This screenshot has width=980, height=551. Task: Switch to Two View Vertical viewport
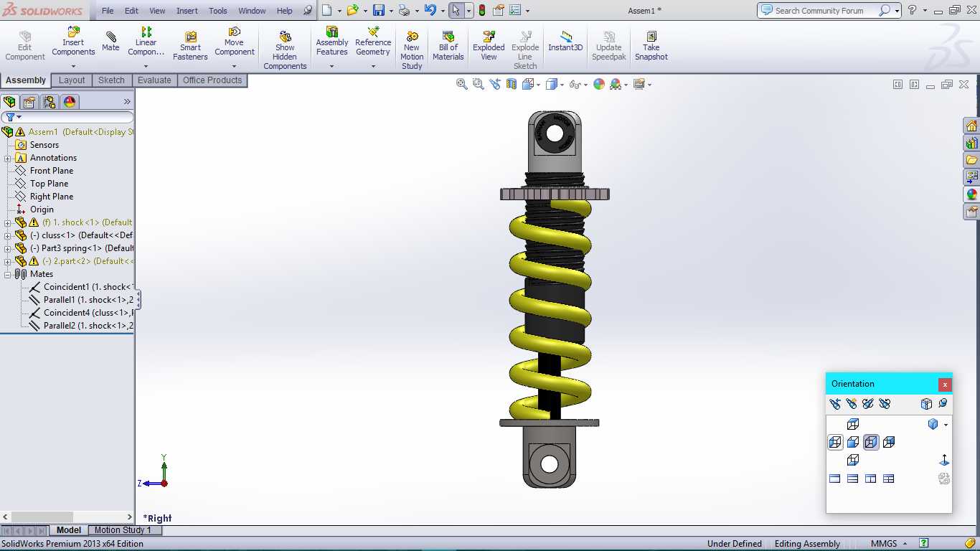pos(871,479)
